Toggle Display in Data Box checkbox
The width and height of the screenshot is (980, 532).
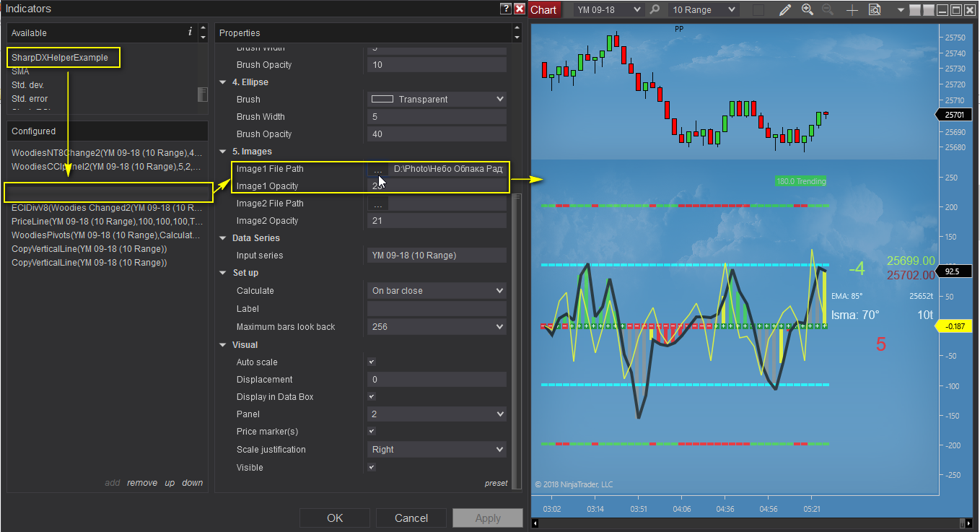coord(371,397)
